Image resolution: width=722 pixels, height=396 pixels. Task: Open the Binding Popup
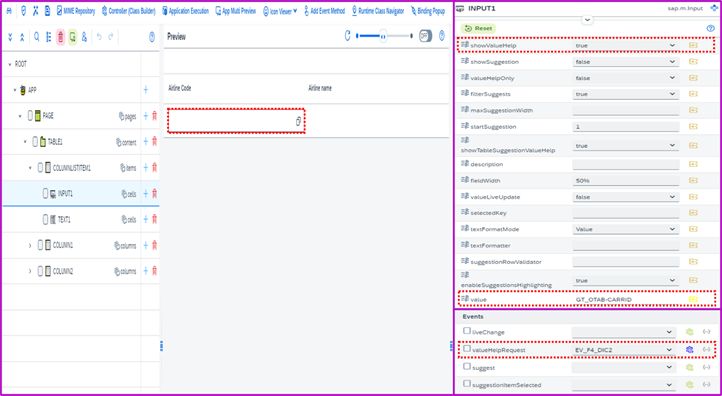point(428,11)
